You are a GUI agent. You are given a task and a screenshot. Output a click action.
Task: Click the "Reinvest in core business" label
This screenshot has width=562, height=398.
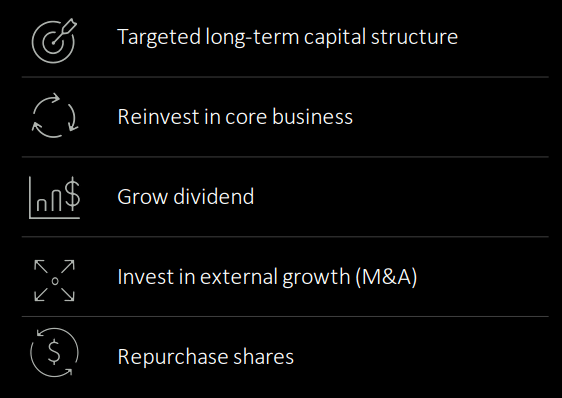pyautogui.click(x=235, y=117)
